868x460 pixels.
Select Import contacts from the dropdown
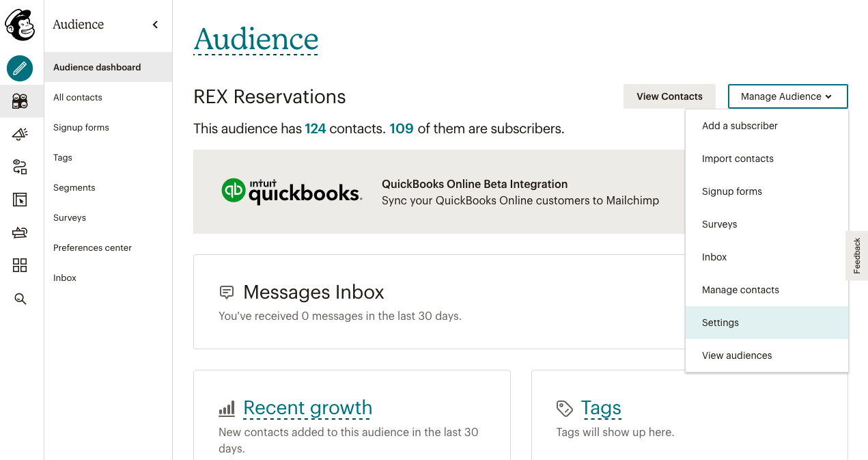pos(738,159)
